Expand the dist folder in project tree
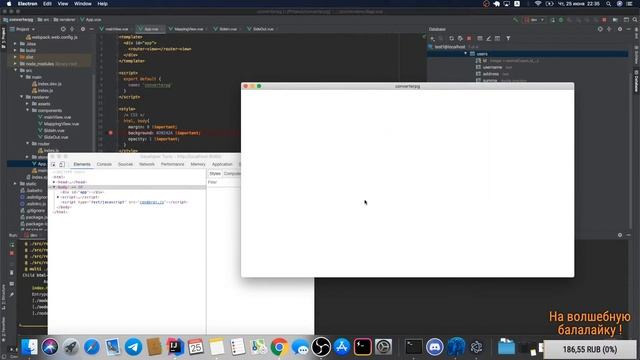640x360 pixels. [16, 57]
